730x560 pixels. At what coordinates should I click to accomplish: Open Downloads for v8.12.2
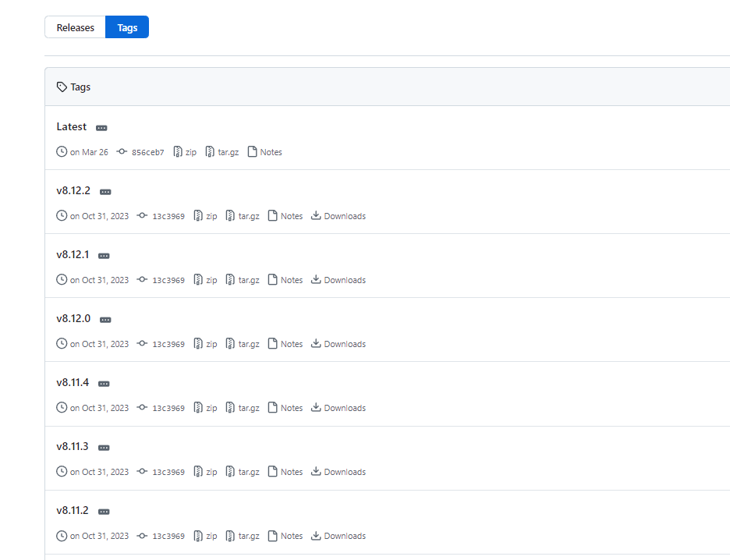(x=345, y=216)
